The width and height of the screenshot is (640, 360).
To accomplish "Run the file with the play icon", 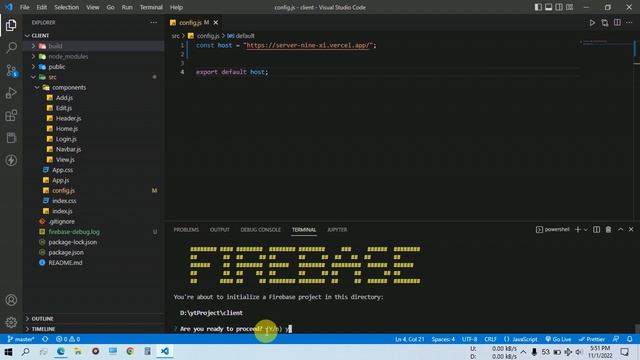I will (x=592, y=23).
